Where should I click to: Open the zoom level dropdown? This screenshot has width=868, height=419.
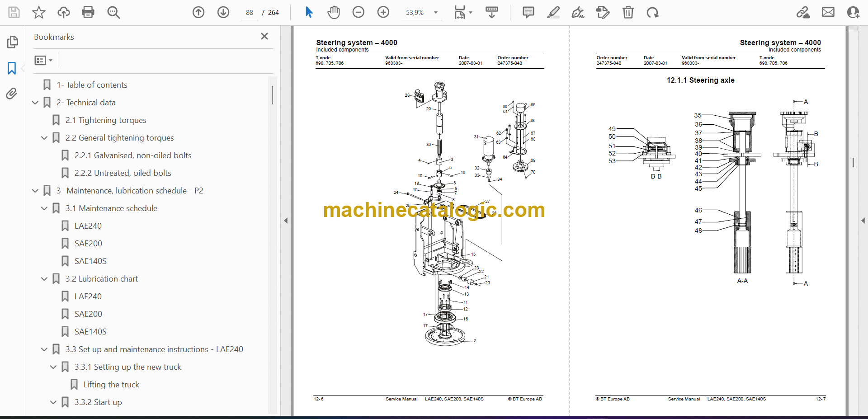coord(436,13)
